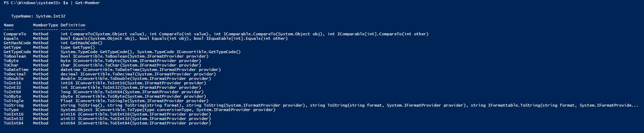Select the TypeName System.Int32 line
The width and height of the screenshot is (644, 133).
coord(38,16)
